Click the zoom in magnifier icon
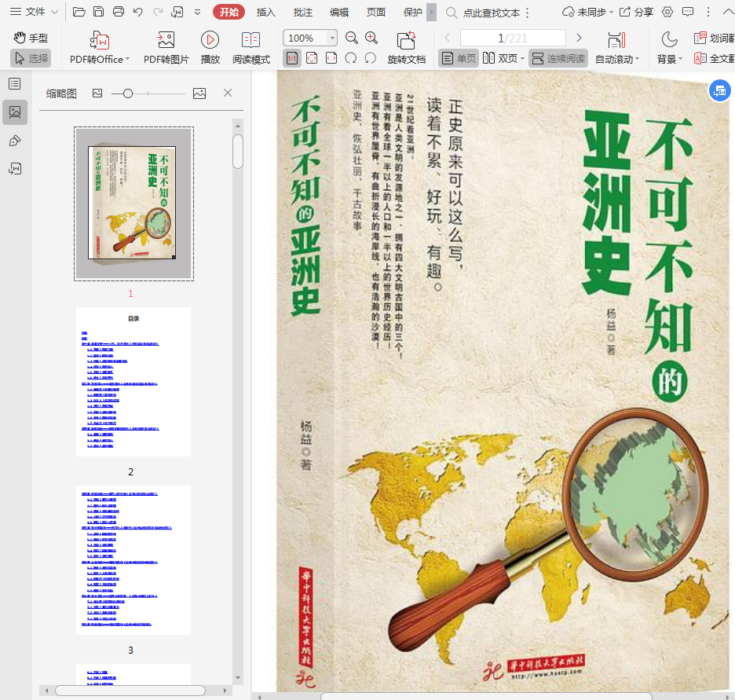The width and height of the screenshot is (735, 700). tap(371, 38)
